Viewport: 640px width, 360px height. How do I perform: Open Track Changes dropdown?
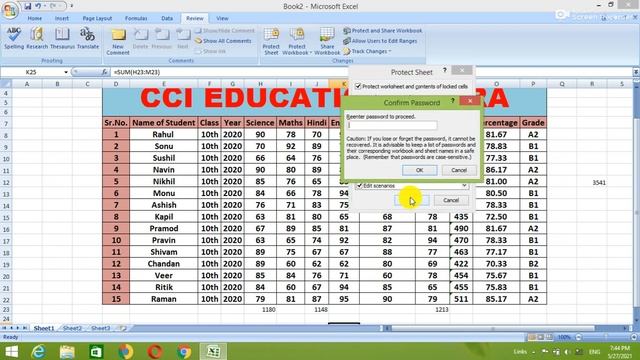(x=367, y=51)
